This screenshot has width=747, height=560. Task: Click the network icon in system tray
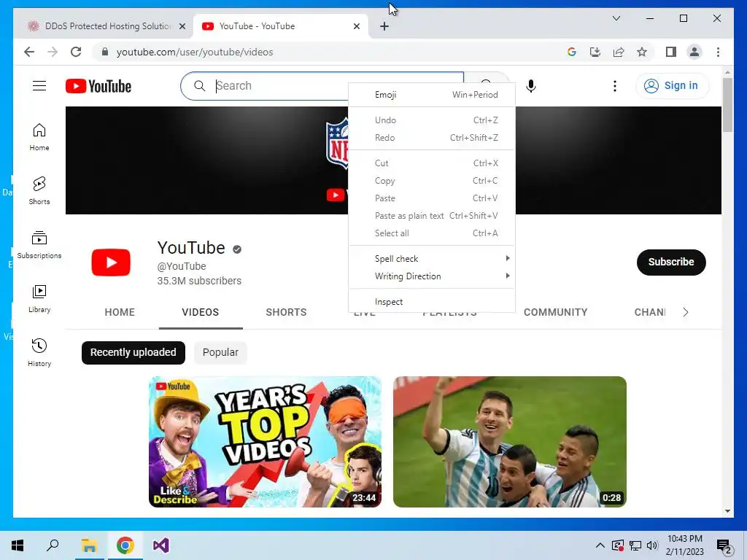(635, 545)
